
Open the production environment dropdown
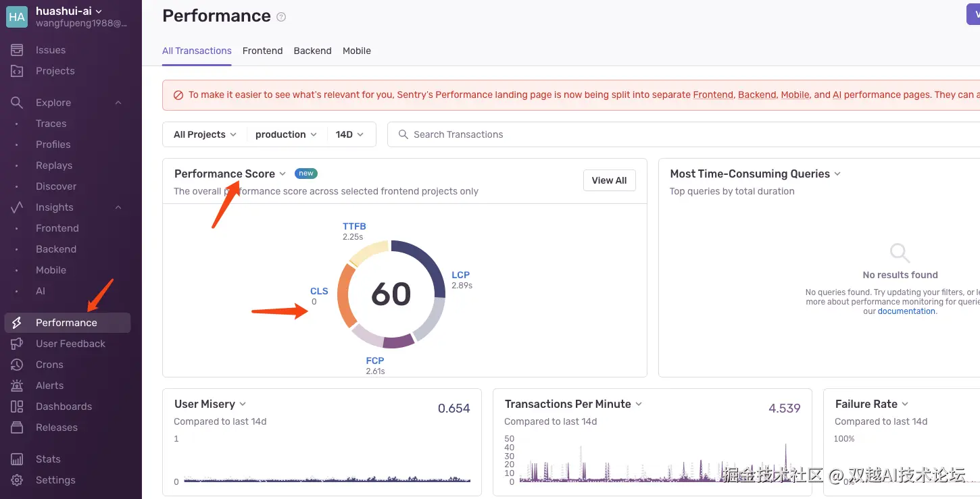tap(286, 134)
